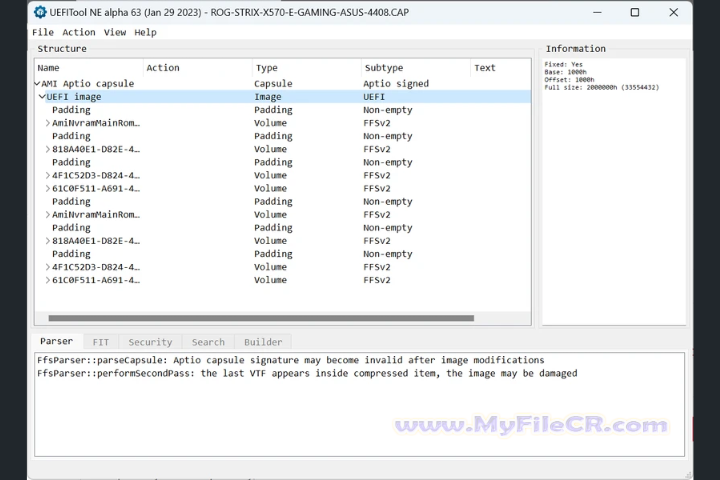Switch to the Builder tab
Screen dimensions: 720x480
pos(263,342)
